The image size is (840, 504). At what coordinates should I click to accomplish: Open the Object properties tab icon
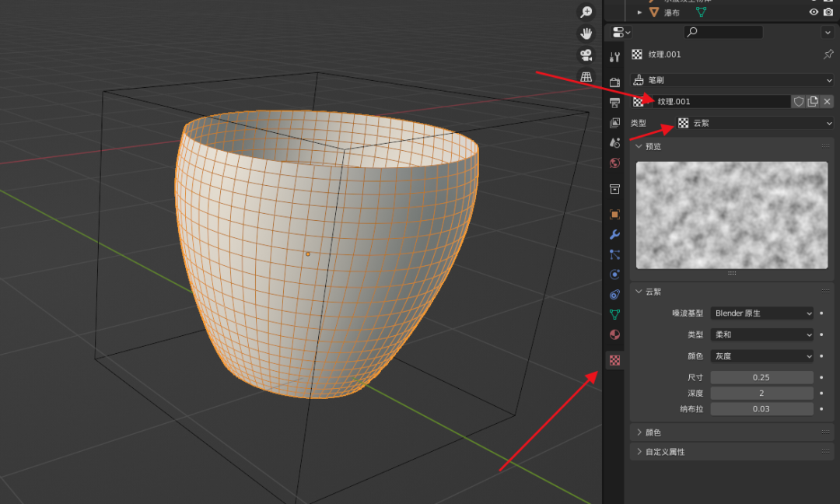(x=614, y=214)
